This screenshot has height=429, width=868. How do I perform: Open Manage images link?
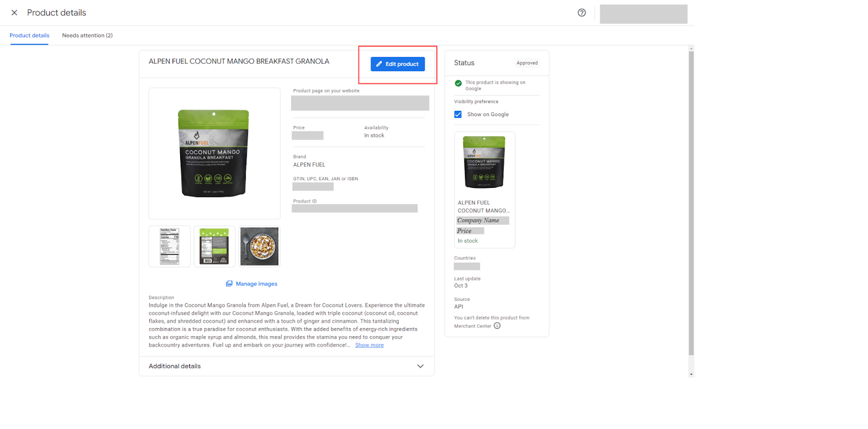click(x=252, y=284)
